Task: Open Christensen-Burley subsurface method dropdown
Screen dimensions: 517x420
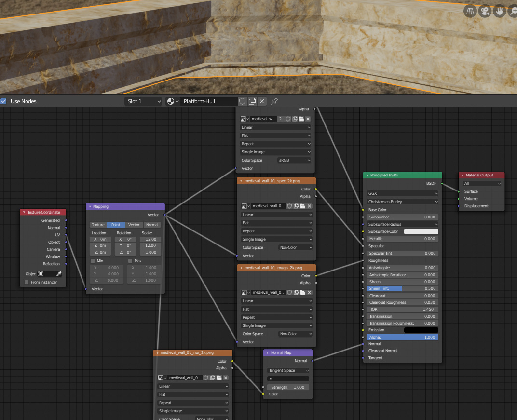Action: (x=402, y=202)
